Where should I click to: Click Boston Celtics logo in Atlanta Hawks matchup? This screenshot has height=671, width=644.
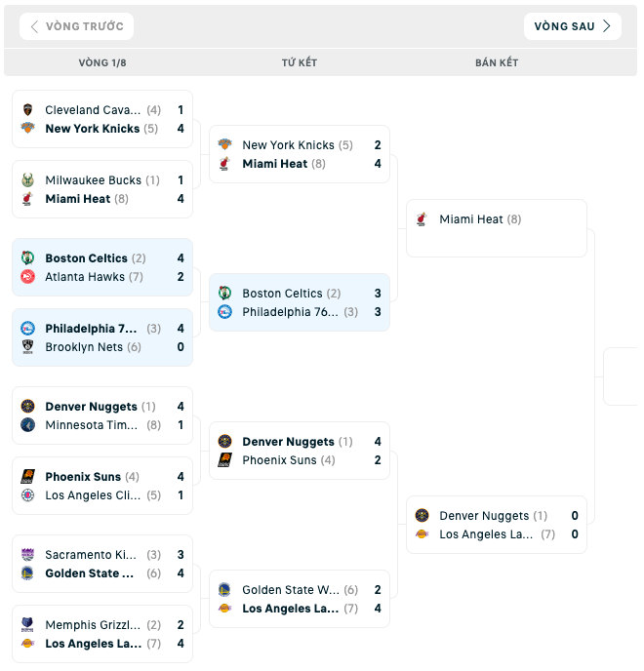click(28, 258)
